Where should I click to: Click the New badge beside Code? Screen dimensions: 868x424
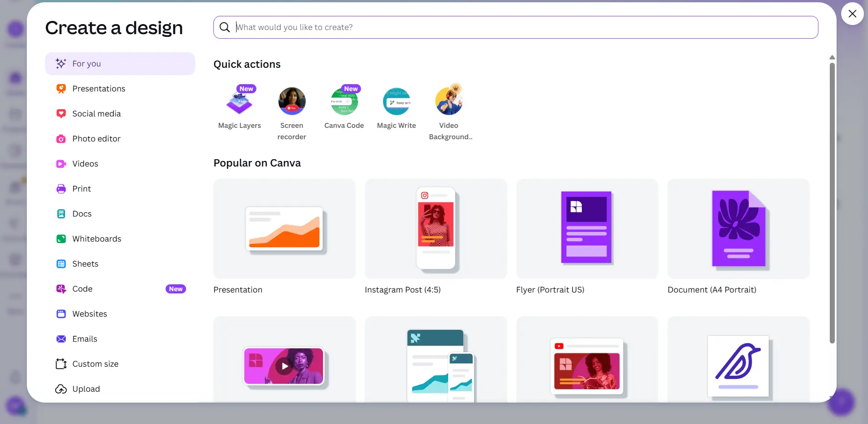click(176, 289)
